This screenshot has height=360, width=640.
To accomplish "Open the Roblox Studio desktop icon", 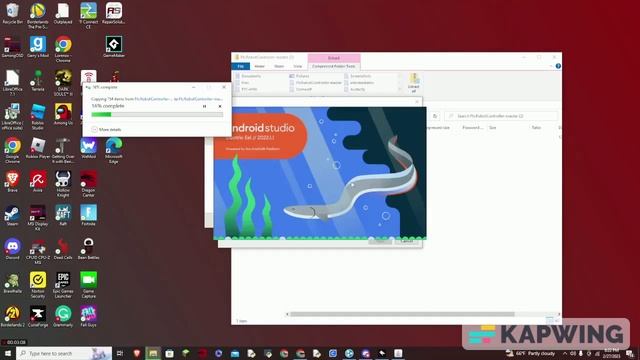I will click(38, 116).
